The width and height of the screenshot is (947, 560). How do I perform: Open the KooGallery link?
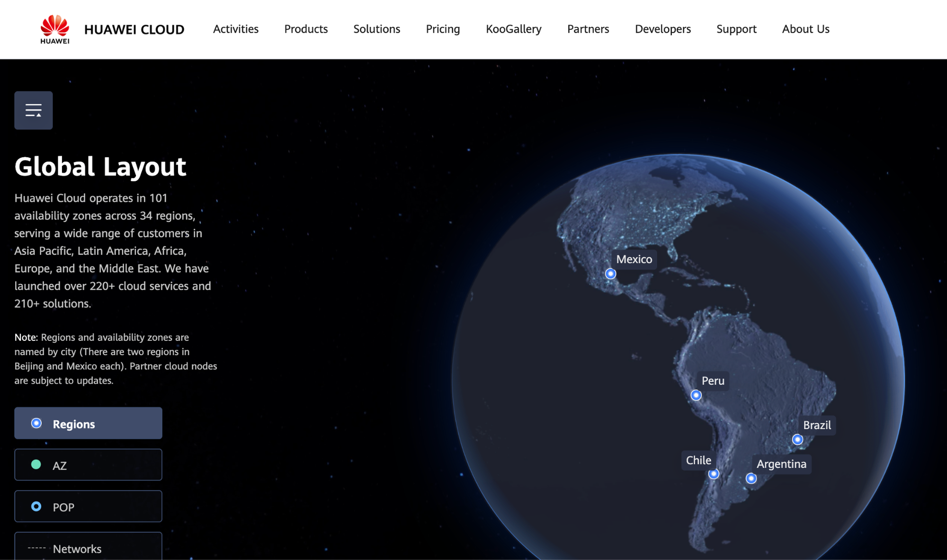click(513, 29)
